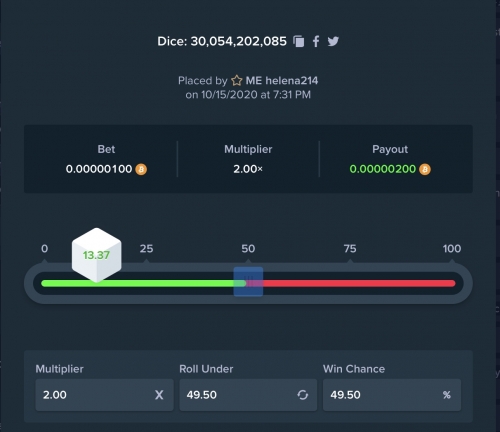Image resolution: width=500 pixels, height=432 pixels.
Task: Click the bitcoin icon next to Bet amount
Action: (141, 169)
